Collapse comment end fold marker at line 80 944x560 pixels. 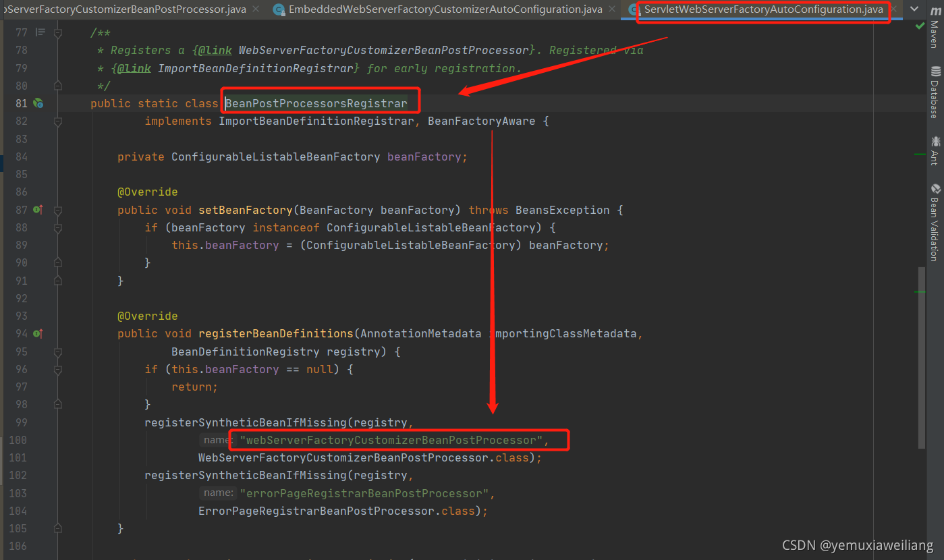click(x=58, y=86)
